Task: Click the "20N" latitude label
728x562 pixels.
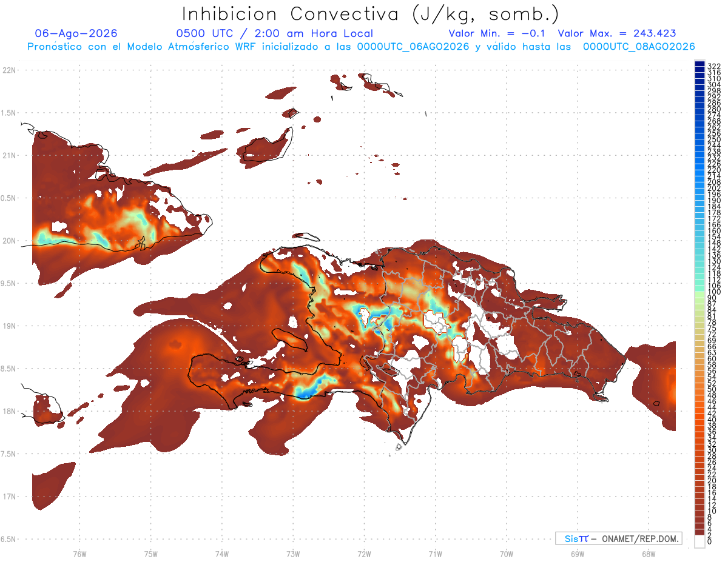Action: coord(9,241)
